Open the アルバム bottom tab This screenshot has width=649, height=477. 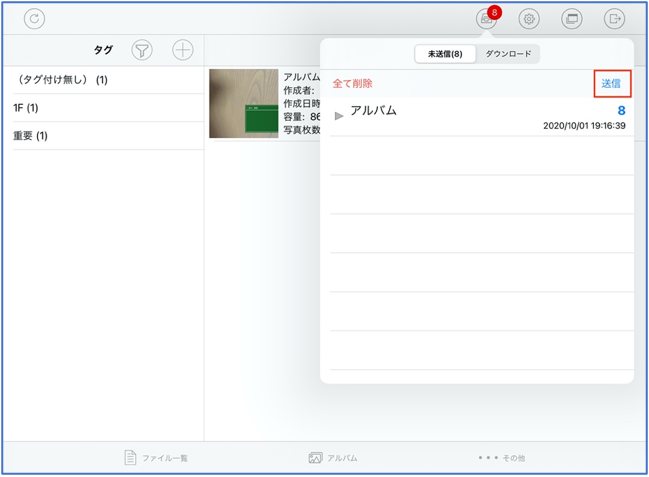tap(333, 458)
